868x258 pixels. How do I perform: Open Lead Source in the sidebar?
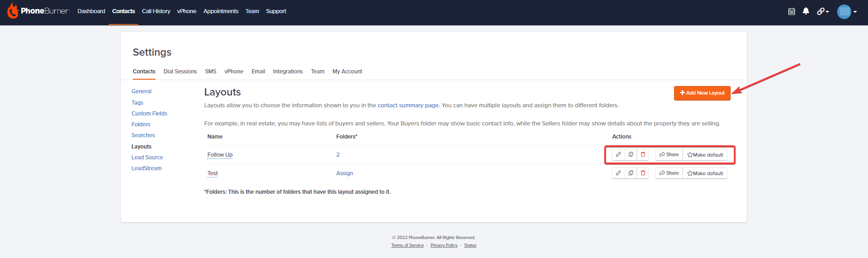point(147,158)
